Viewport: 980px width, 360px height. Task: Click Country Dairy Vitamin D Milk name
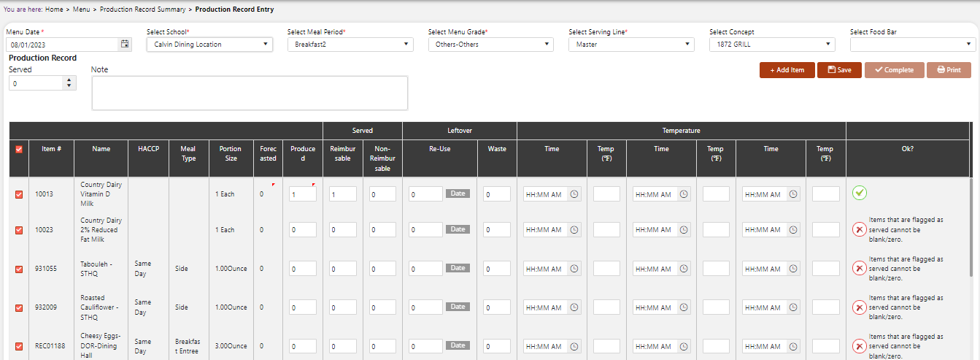tap(101, 194)
